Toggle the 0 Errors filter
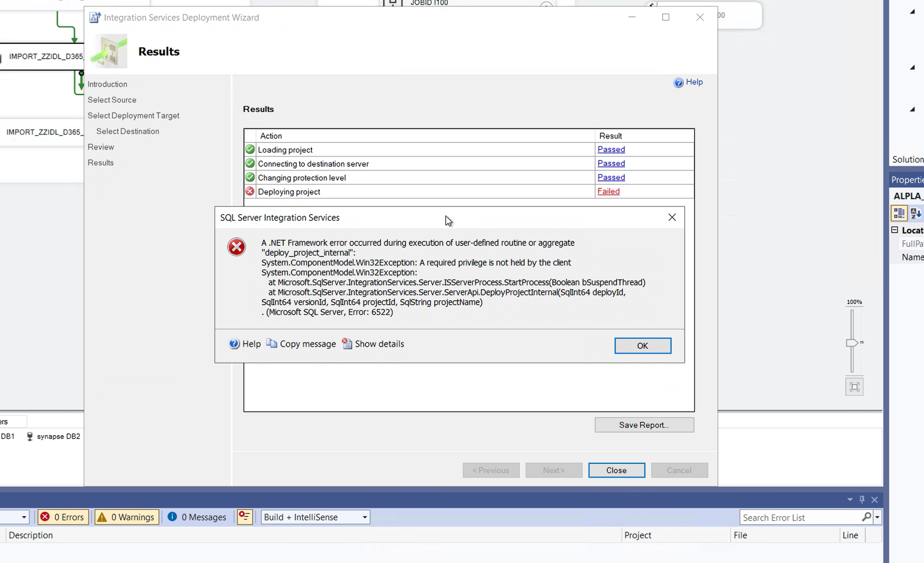This screenshot has height=563, width=924. click(x=63, y=517)
